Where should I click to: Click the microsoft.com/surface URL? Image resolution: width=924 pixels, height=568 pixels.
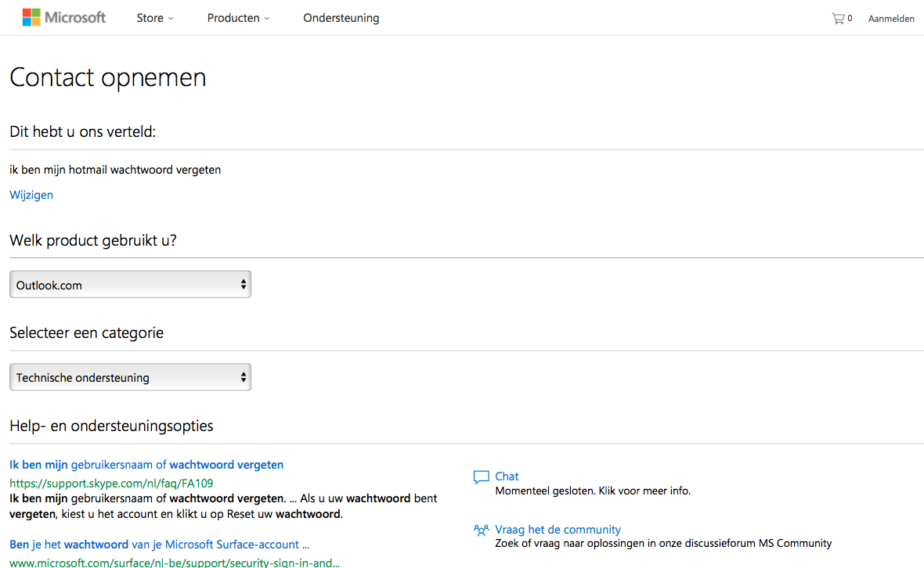point(175,562)
